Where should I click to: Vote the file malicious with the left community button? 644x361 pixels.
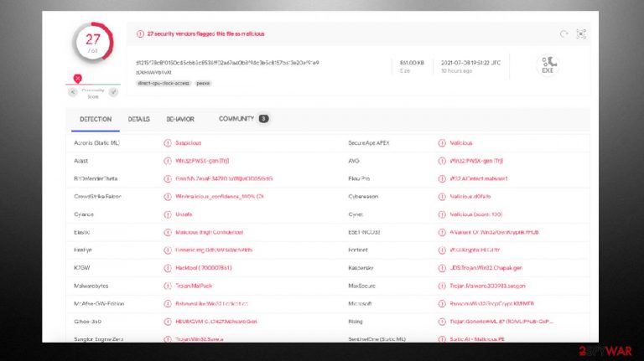click(73, 92)
